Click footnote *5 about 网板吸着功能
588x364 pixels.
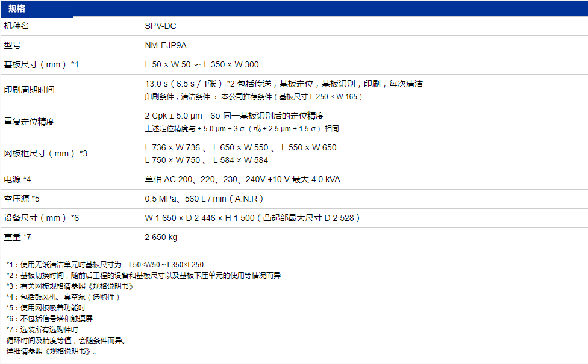[x=46, y=308]
